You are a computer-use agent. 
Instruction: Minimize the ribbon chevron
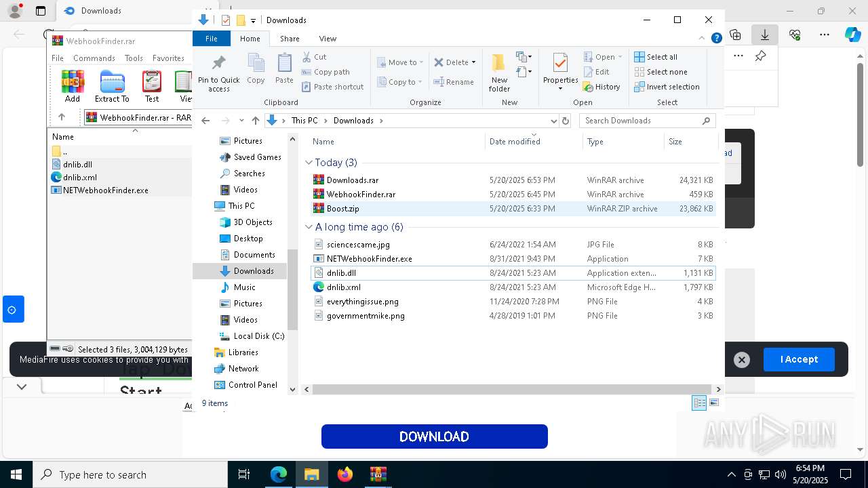coord(702,39)
